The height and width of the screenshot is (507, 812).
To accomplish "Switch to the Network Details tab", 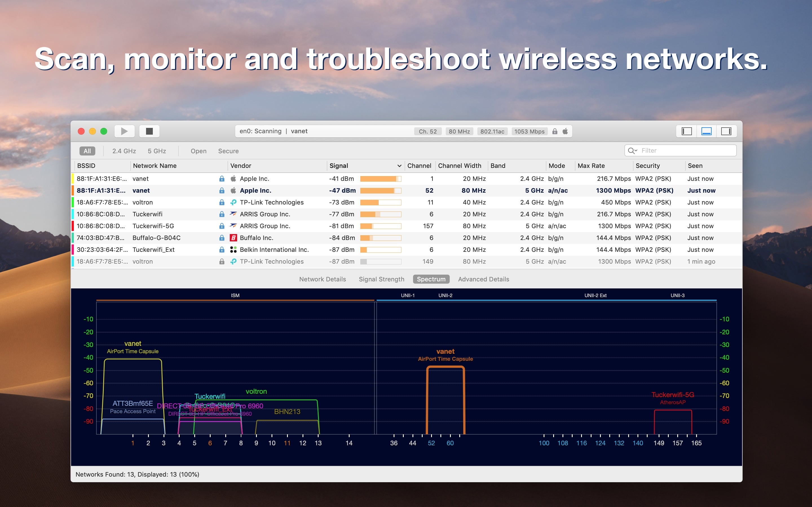I will [x=322, y=279].
